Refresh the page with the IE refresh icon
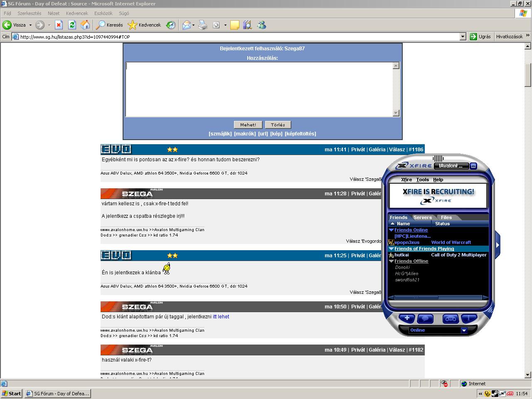Screen dimensions: 532x399 point(72,25)
